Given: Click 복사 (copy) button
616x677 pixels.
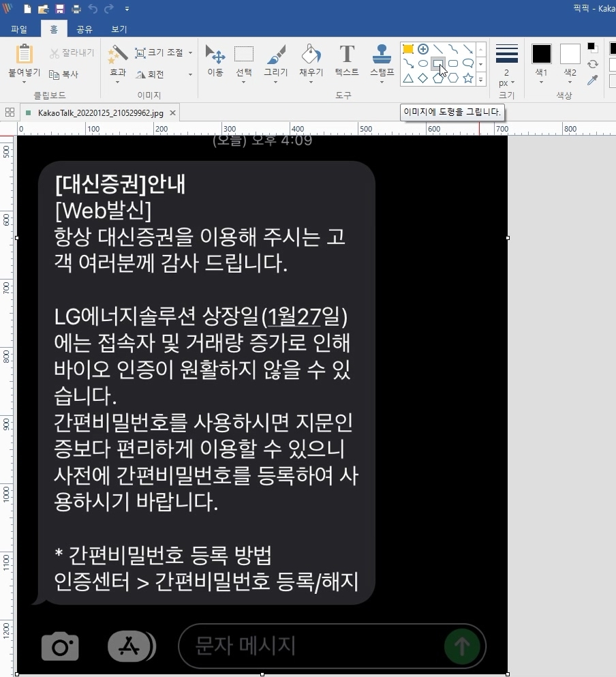Looking at the screenshot, I should point(64,74).
